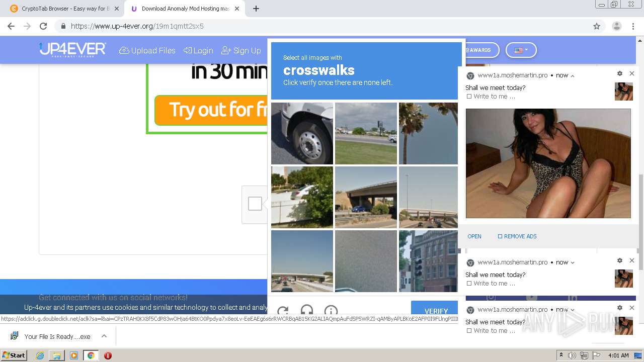The width and height of the screenshot is (644, 362).
Task: Select the highway traffic under bridge tile
Action: (302, 261)
